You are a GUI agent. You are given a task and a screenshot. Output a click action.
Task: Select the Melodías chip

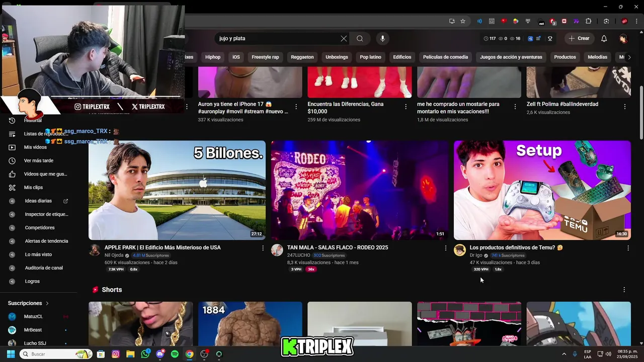598,57
